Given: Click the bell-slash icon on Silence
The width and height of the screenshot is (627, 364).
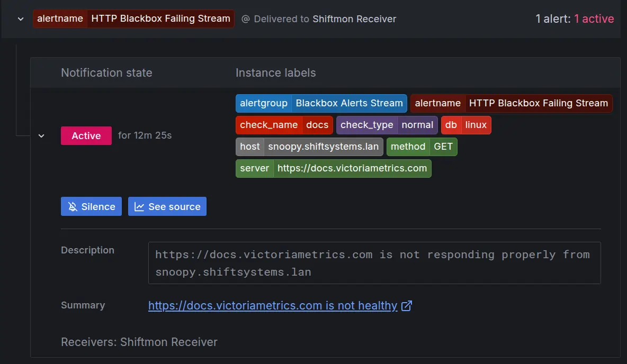Looking at the screenshot, I should click(x=73, y=206).
